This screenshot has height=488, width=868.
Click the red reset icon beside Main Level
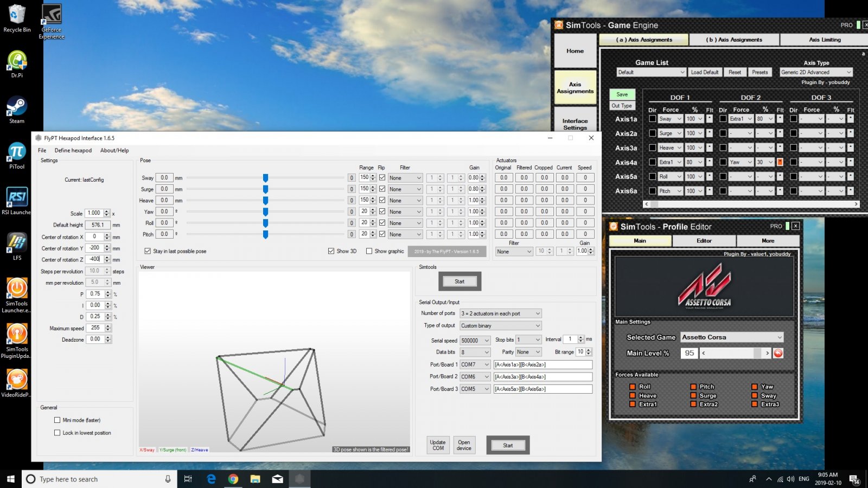click(778, 353)
